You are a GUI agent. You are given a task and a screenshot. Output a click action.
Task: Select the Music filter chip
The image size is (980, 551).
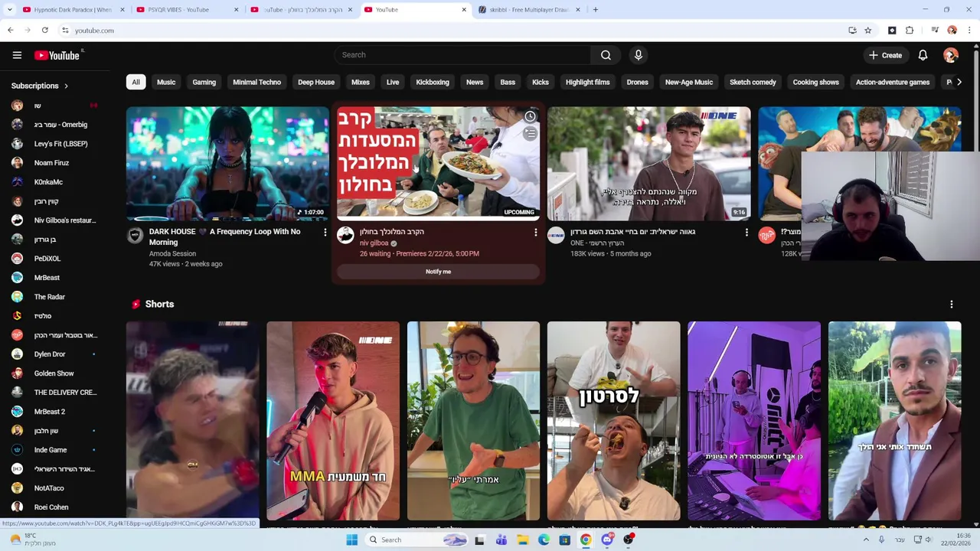pyautogui.click(x=166, y=82)
